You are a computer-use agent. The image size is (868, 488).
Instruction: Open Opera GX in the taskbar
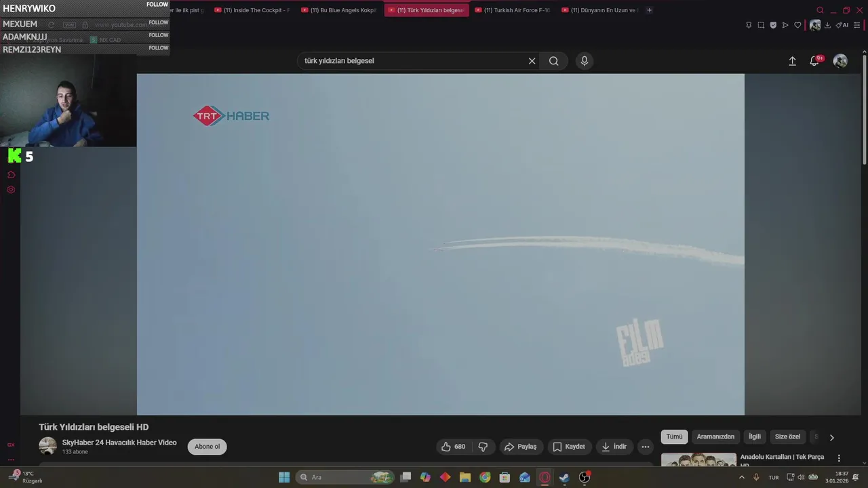click(545, 477)
